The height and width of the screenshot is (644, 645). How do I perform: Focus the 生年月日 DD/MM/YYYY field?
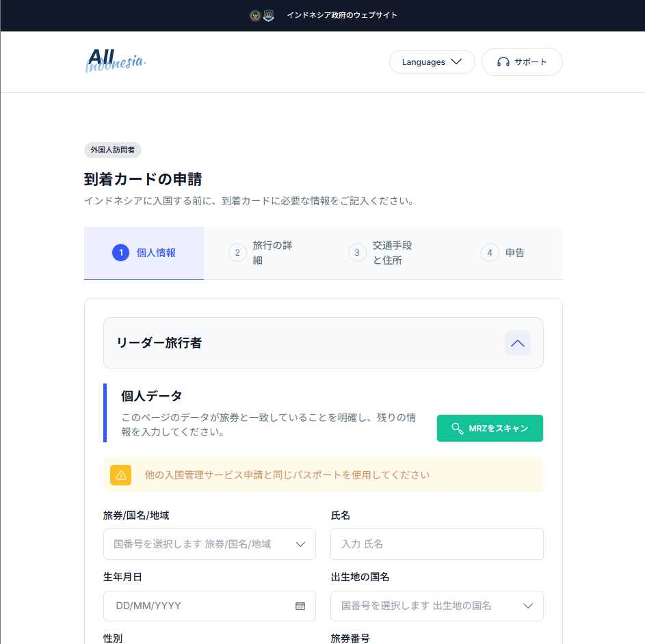click(209, 606)
